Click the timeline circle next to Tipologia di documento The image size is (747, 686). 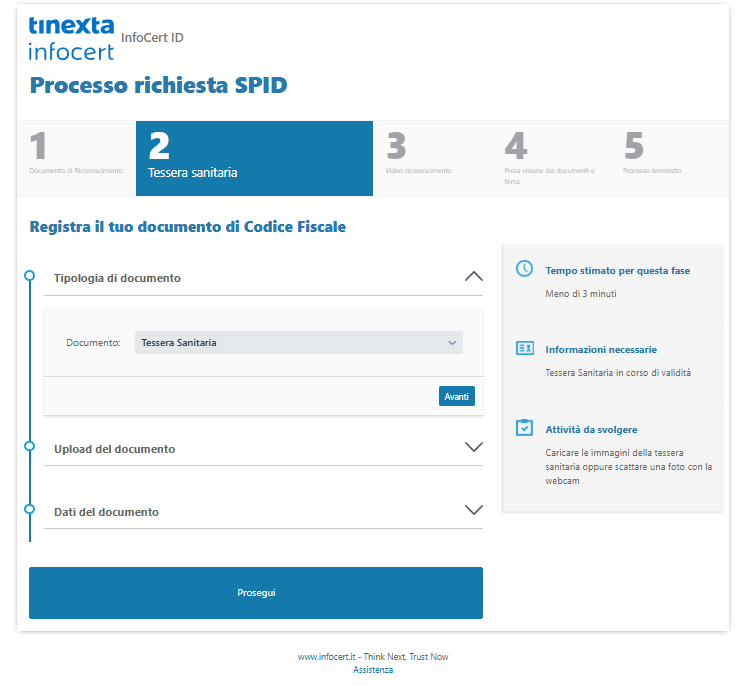coord(30,276)
